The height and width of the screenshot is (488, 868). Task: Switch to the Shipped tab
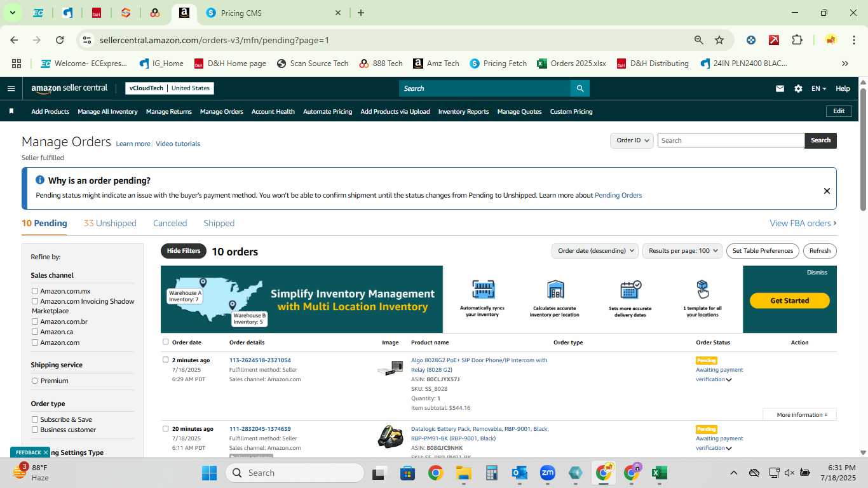pos(219,223)
